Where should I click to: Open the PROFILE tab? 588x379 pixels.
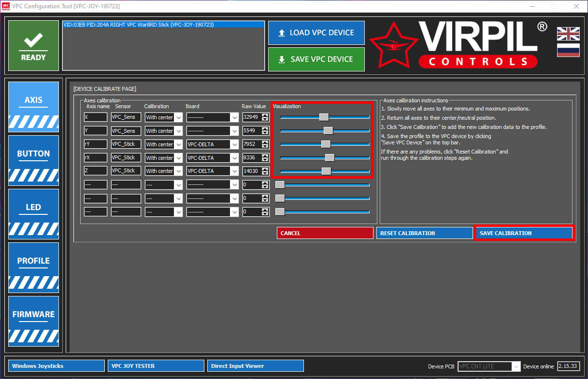33,267
